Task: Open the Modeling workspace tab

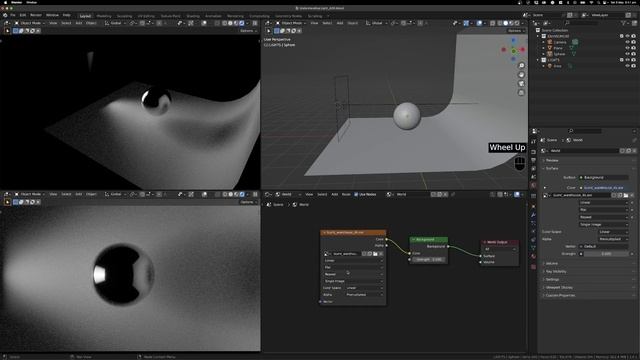Action: point(104,16)
